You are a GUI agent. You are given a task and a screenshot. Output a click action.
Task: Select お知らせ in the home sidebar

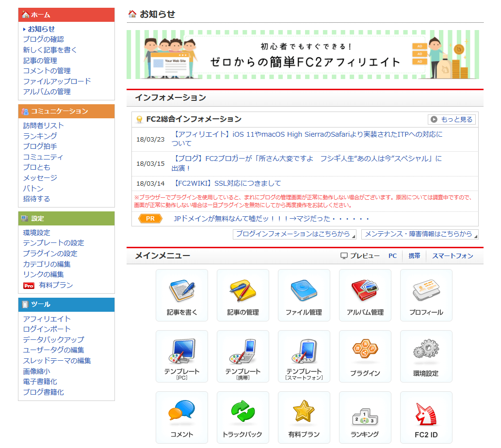[41, 29]
